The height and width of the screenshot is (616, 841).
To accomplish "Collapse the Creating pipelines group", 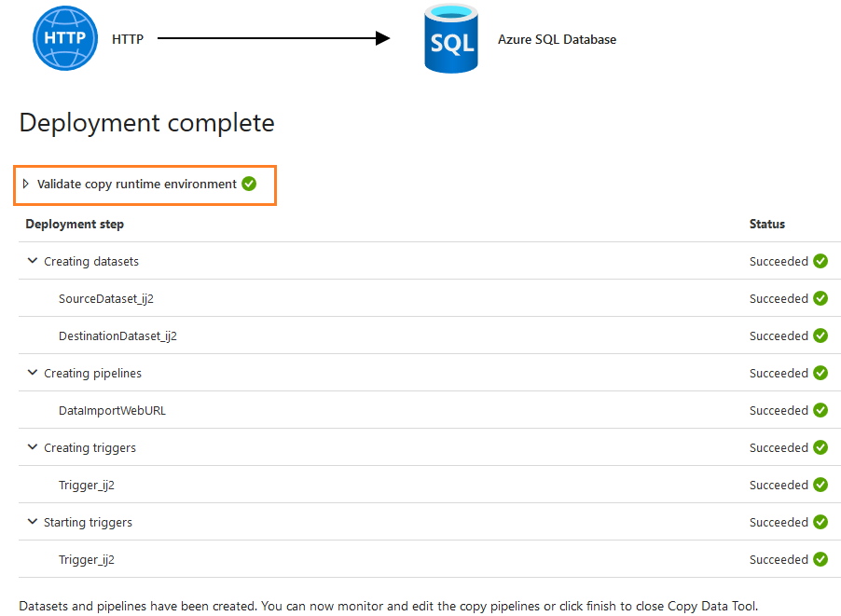I will tap(33, 374).
